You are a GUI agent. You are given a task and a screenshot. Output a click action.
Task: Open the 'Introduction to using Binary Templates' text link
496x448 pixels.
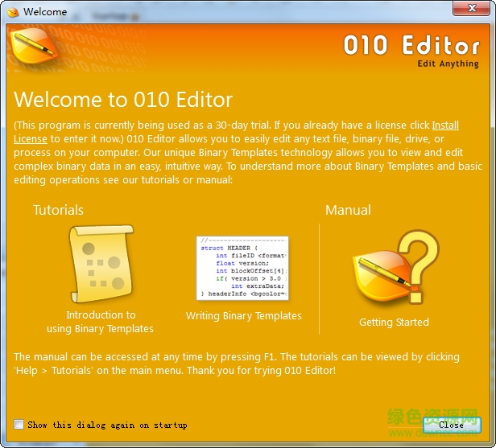(x=101, y=322)
